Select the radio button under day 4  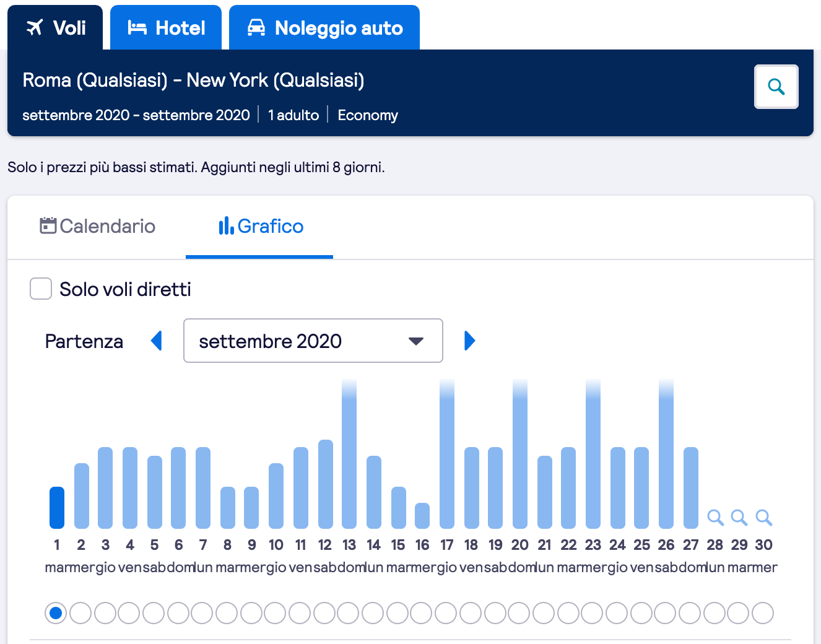pos(129,613)
